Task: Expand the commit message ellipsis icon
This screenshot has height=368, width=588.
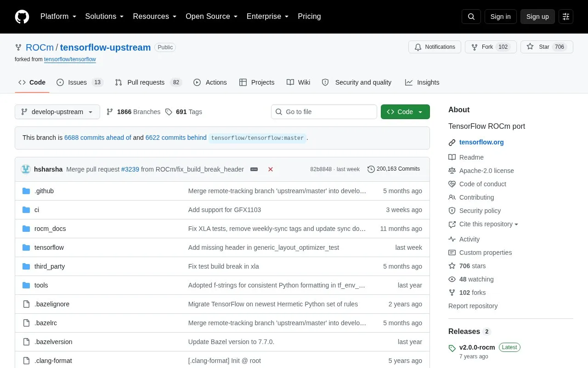Action: click(254, 169)
